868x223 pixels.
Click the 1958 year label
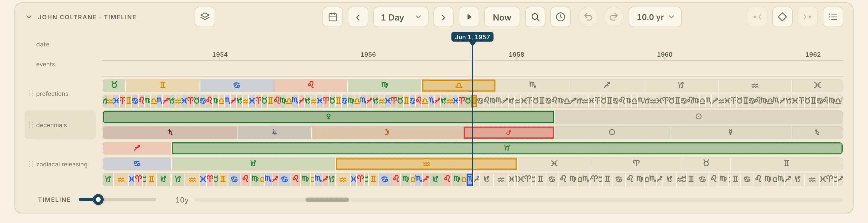pos(516,55)
